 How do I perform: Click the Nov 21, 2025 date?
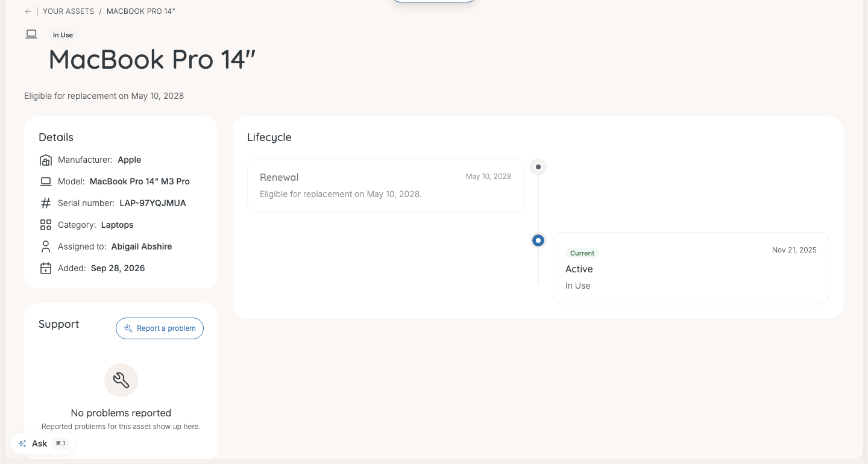pyautogui.click(x=794, y=250)
